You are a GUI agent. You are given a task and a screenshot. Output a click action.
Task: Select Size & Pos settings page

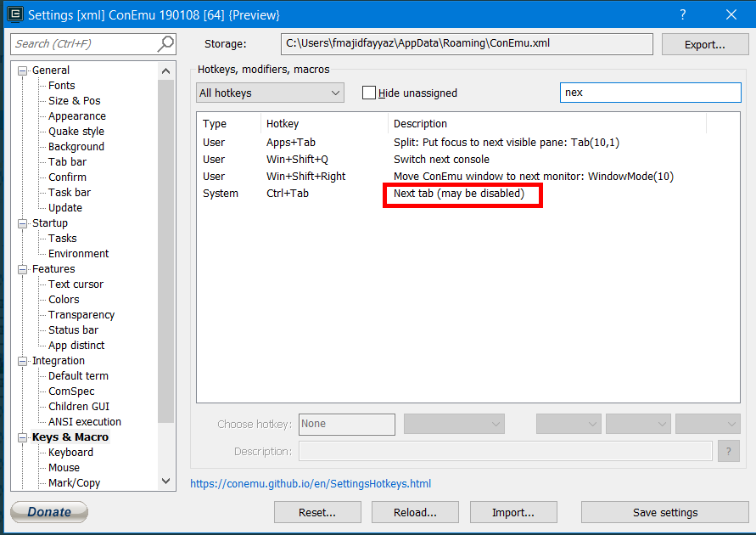tap(75, 101)
